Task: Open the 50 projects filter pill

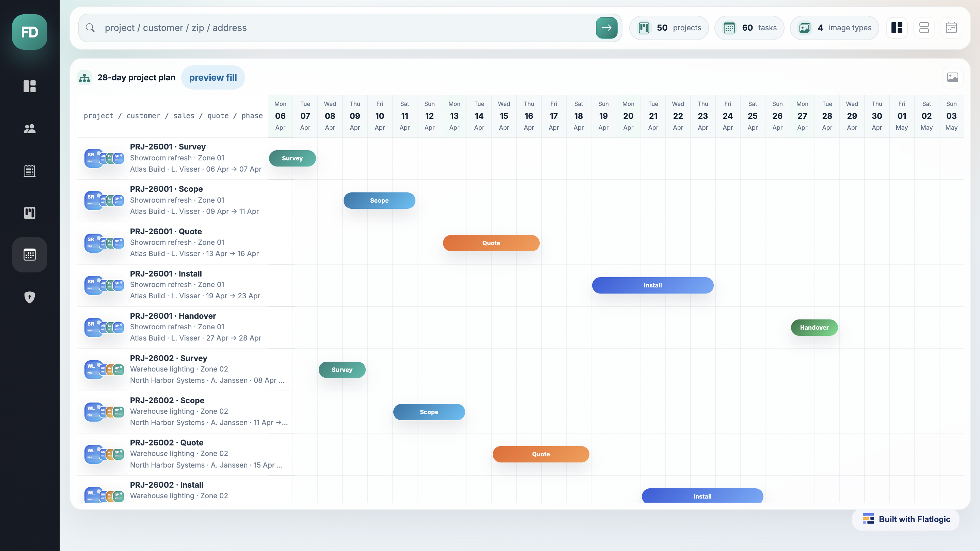Action: coord(669,27)
